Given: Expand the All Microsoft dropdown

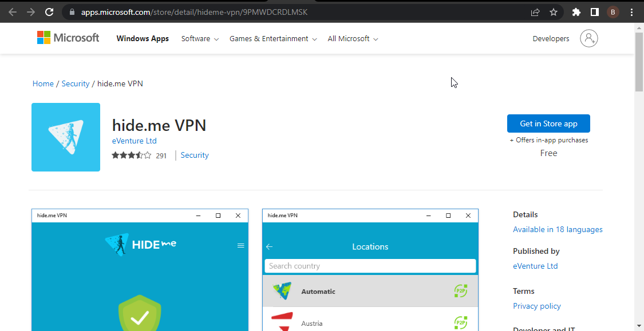Looking at the screenshot, I should tap(353, 39).
